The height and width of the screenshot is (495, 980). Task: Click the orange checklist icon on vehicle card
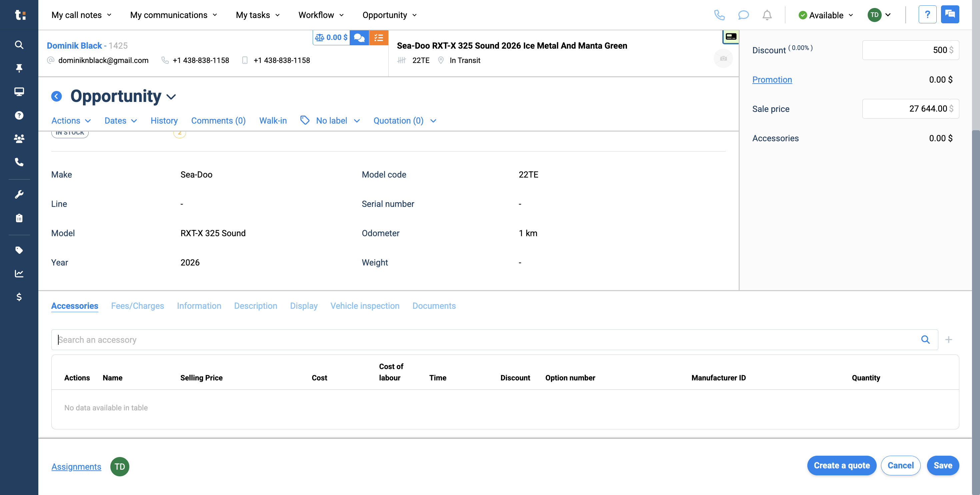(x=379, y=37)
